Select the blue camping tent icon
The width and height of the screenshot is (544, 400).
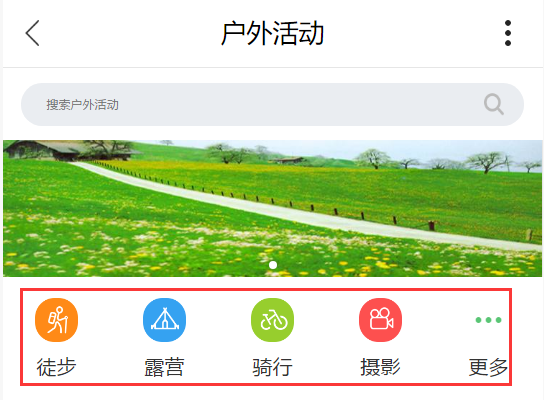point(164,320)
